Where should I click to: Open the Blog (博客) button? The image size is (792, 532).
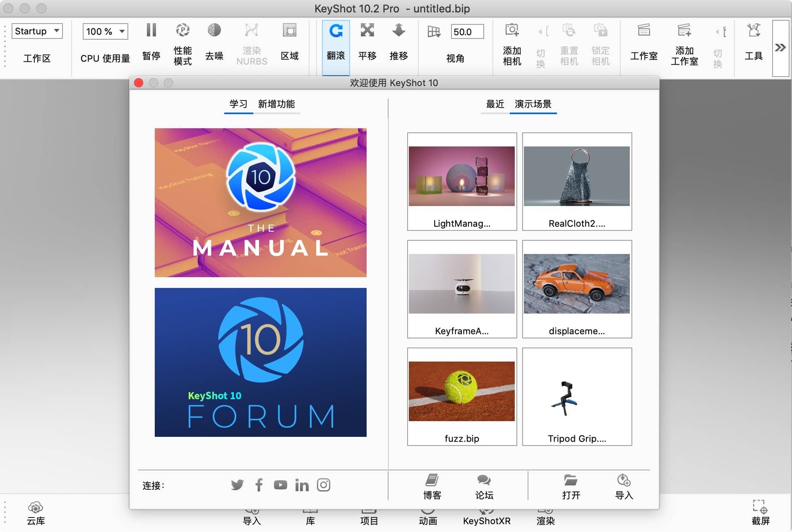point(432,486)
